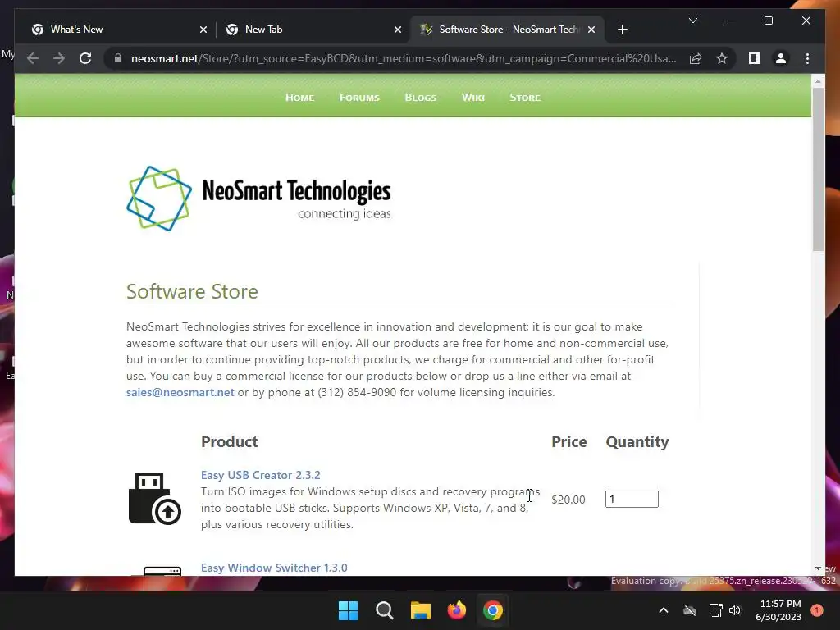Click the browser forward arrow

point(59,58)
